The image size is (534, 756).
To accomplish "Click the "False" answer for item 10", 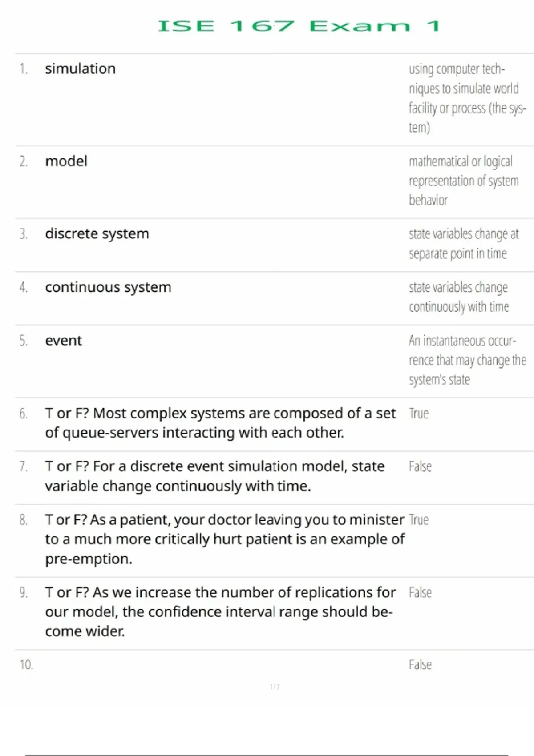I will pyautogui.click(x=420, y=665).
